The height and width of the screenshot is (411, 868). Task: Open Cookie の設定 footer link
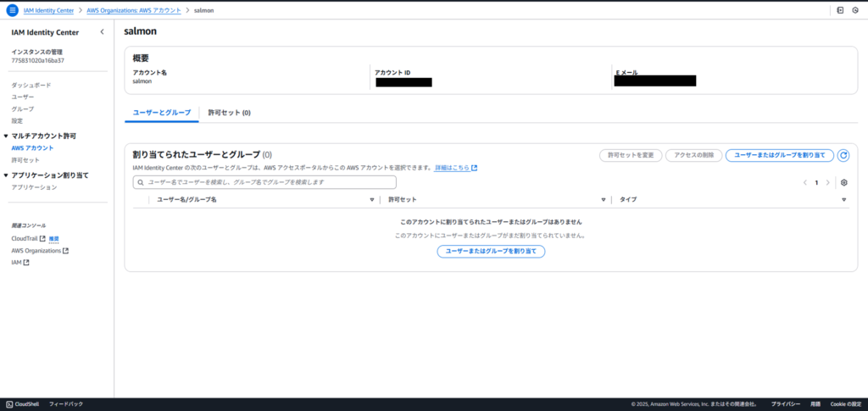coord(846,404)
